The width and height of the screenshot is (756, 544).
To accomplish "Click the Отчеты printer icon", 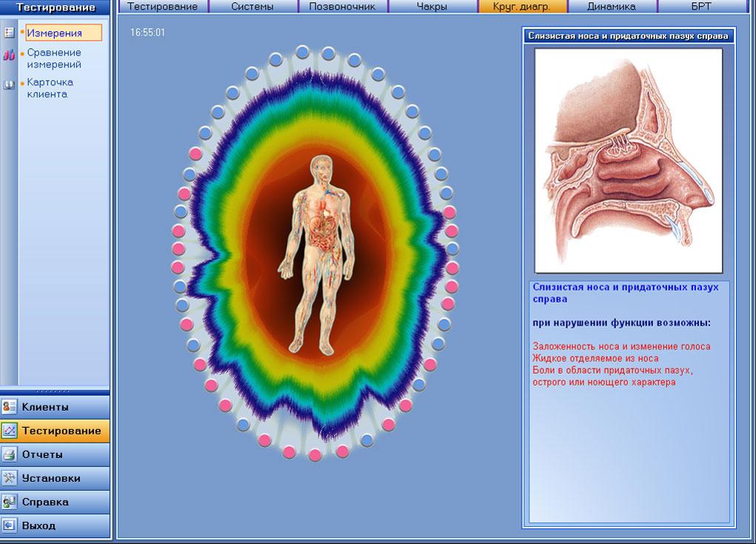I will click(x=9, y=454).
